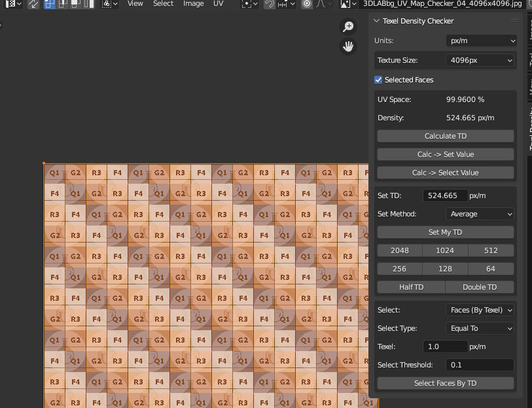Switch to face selection mode icon
This screenshot has width=532, height=408.
coord(76,4)
